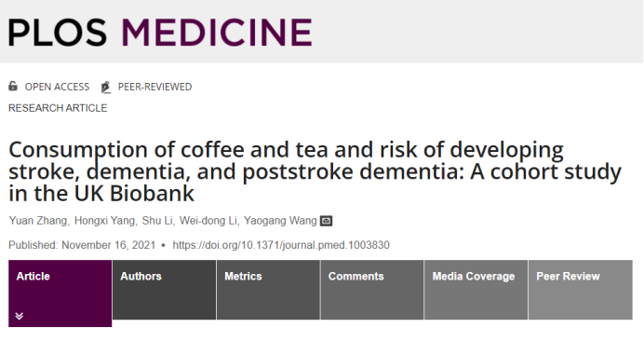
Task: Click author name Wei-dong Li
Action: pyautogui.click(x=208, y=221)
